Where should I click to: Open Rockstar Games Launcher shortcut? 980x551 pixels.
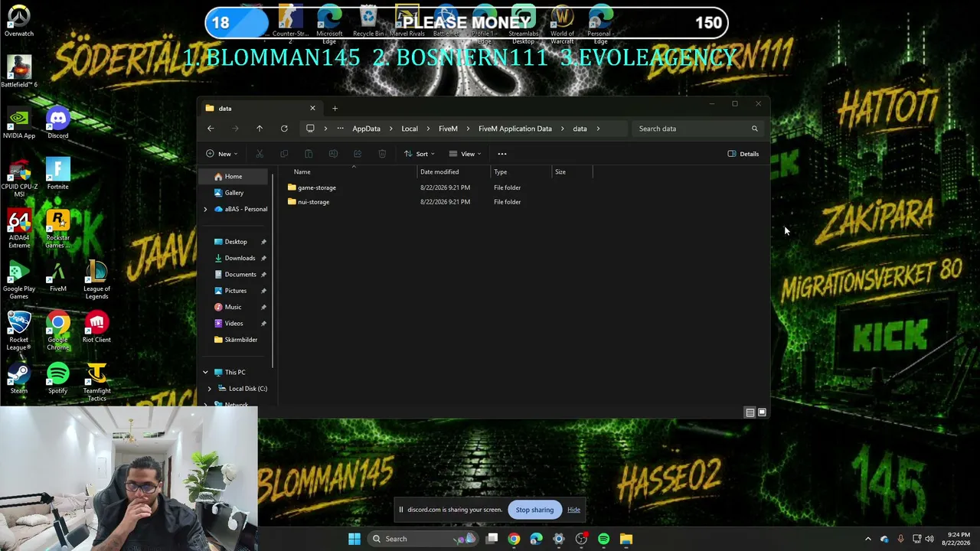pos(57,229)
